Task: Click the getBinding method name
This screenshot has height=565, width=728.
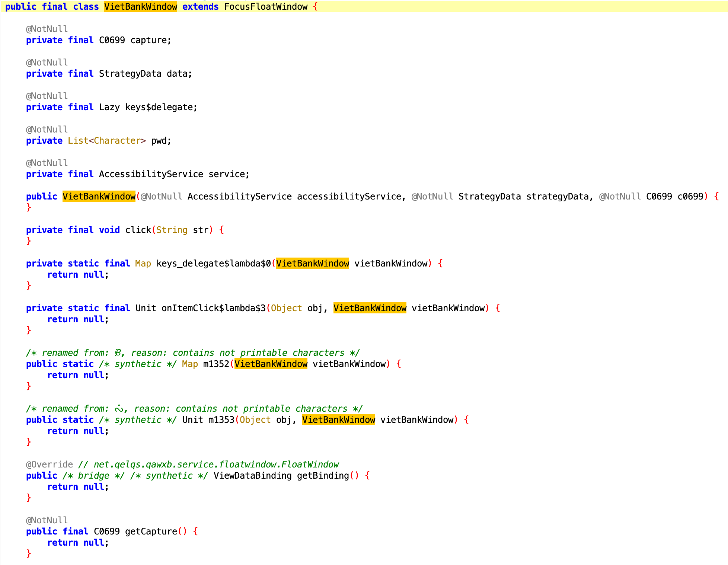Action: click(x=323, y=476)
